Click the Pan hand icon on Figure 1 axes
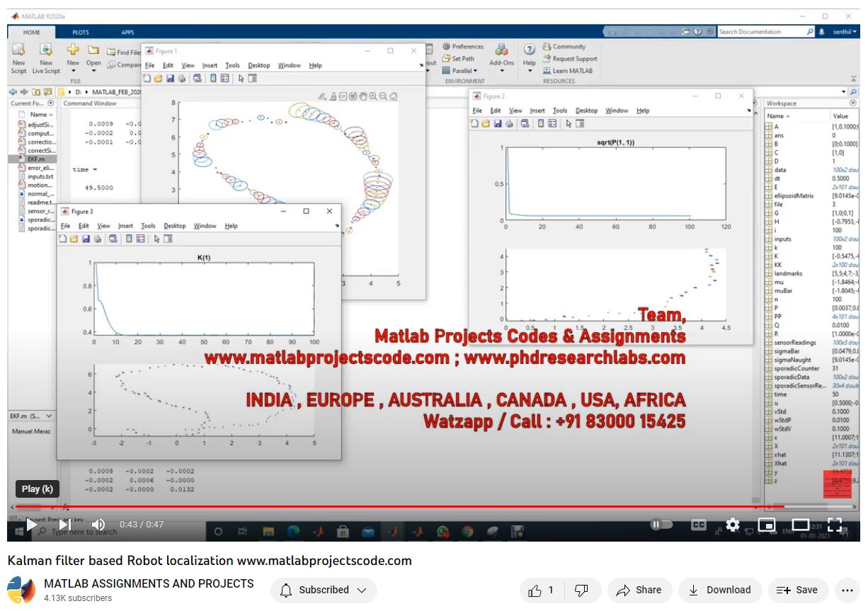 [x=363, y=96]
